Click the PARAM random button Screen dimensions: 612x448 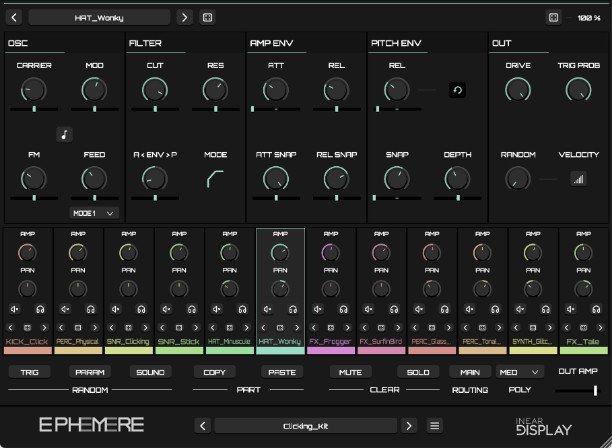tap(90, 372)
